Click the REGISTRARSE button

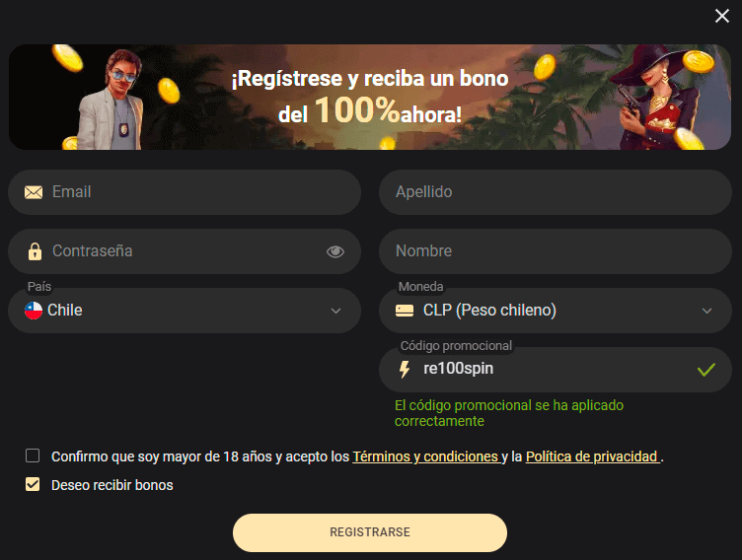370,532
